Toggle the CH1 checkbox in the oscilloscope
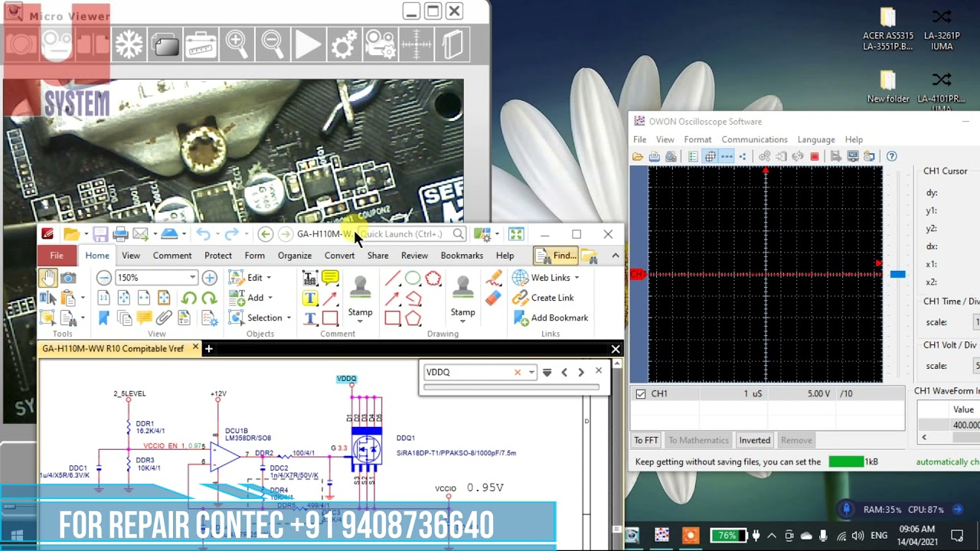Image resolution: width=980 pixels, height=551 pixels. 641,394
